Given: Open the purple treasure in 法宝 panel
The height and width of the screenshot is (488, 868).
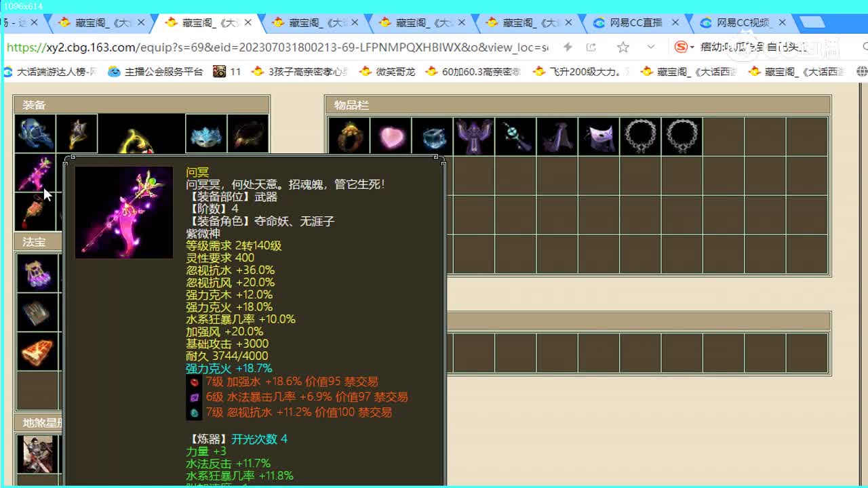Looking at the screenshot, I should click(x=38, y=273).
